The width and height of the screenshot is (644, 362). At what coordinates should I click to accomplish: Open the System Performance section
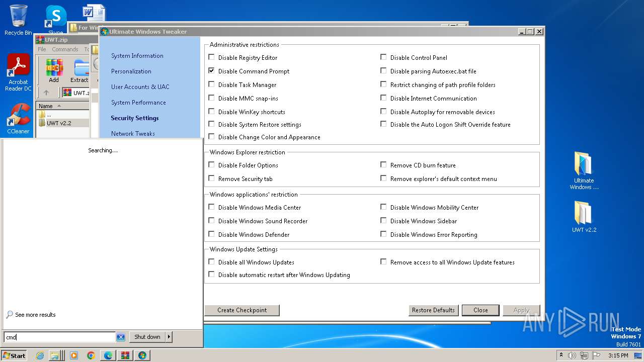point(138,103)
